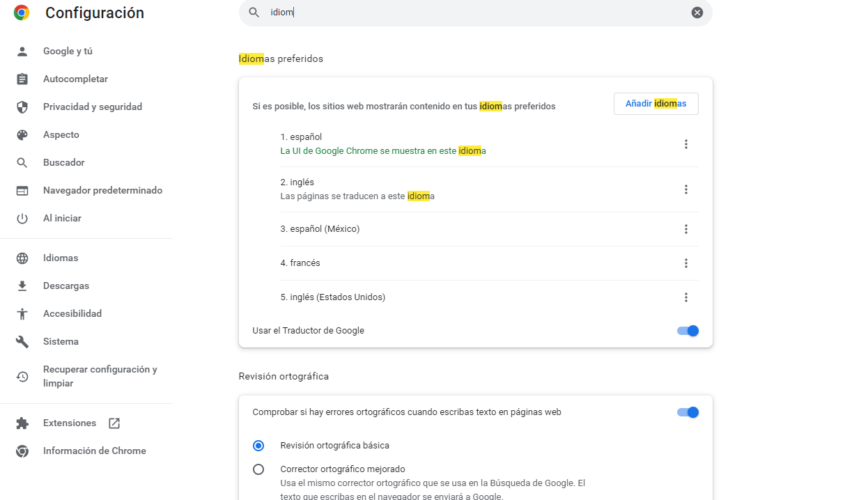
Task: Select the Buscador magnifier icon
Action: point(22,162)
